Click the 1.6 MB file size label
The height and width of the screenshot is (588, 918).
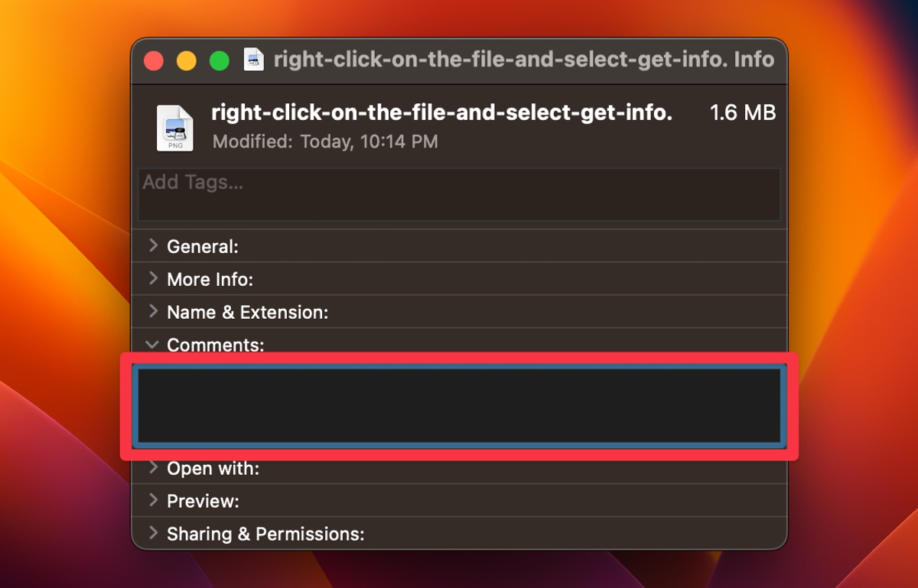(742, 112)
